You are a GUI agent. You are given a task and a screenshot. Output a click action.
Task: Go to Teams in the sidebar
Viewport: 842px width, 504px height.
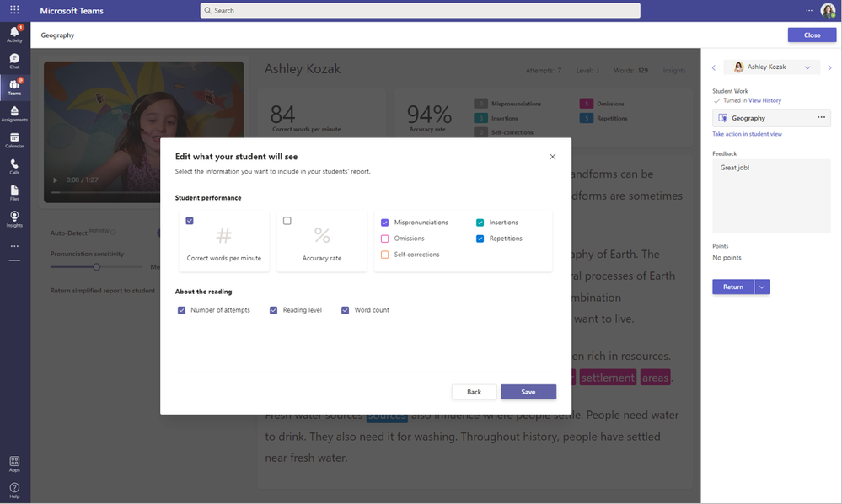(x=14, y=87)
